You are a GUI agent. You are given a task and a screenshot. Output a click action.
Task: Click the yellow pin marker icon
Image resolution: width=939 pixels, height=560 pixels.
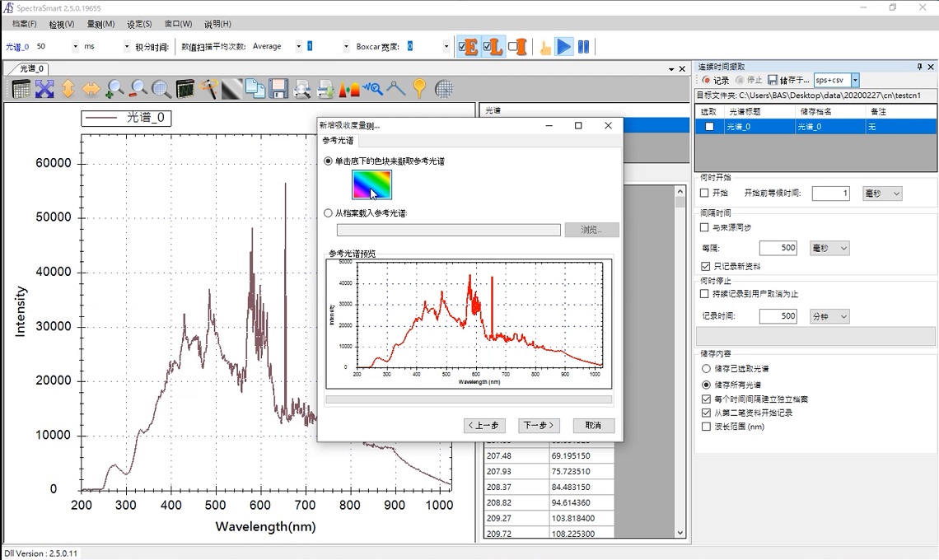[419, 89]
